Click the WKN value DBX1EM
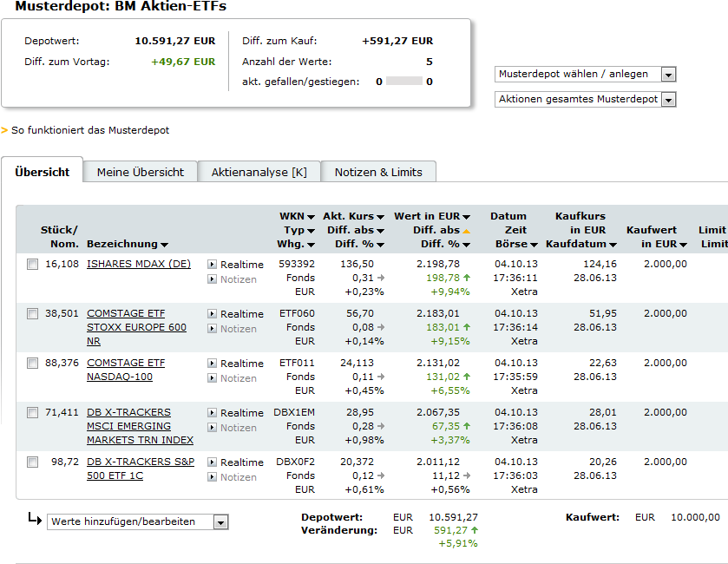This screenshot has width=728, height=564. [x=294, y=412]
